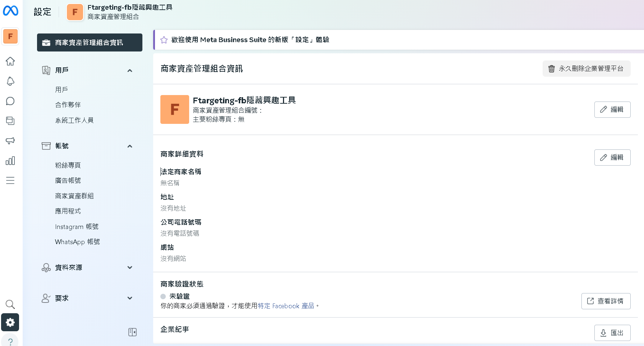The width and height of the screenshot is (644, 346).
Task: Click the 未驗證 status text
Action: tap(179, 296)
